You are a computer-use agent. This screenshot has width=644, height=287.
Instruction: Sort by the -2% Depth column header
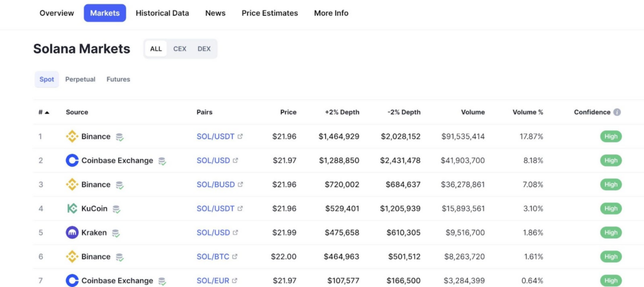[x=404, y=112]
